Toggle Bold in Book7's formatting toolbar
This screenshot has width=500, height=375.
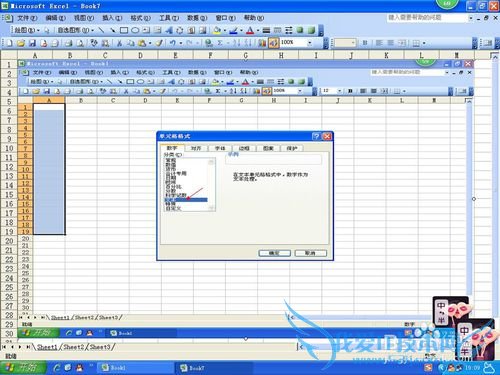coord(365,43)
